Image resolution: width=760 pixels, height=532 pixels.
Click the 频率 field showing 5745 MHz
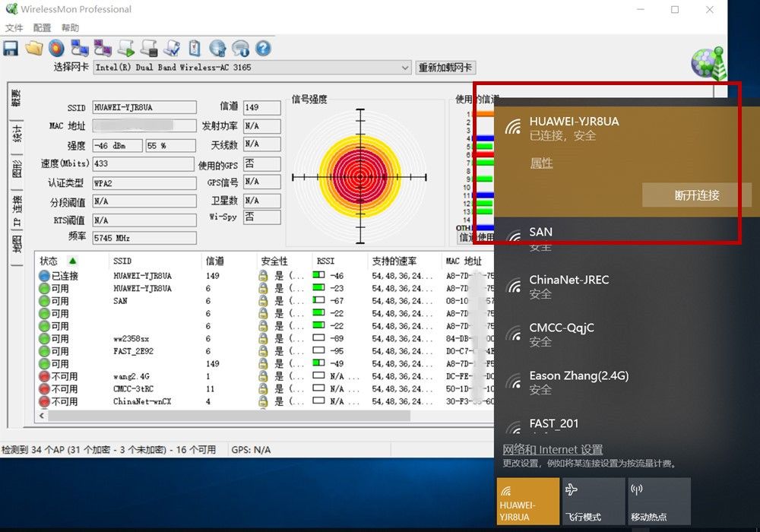144,238
